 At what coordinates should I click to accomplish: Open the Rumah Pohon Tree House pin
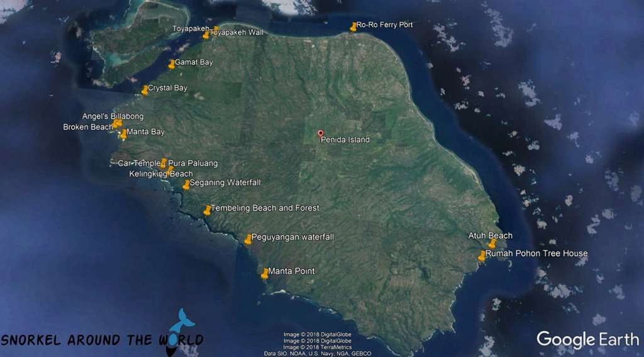482,256
